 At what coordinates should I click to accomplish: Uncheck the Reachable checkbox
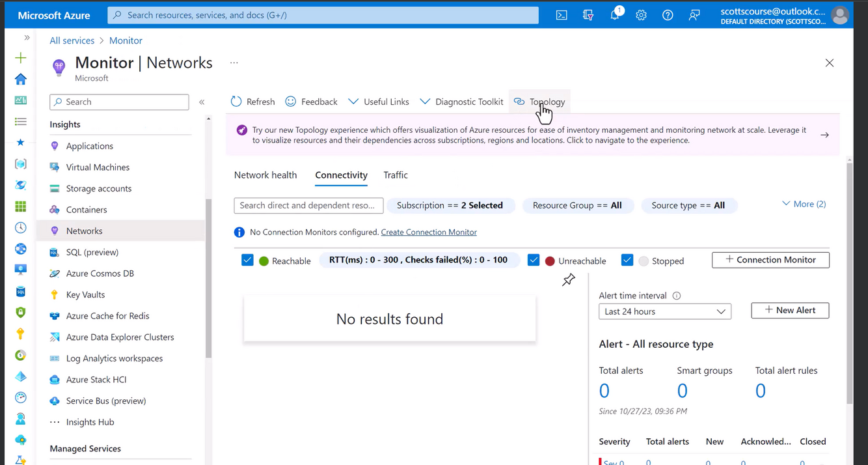point(247,260)
